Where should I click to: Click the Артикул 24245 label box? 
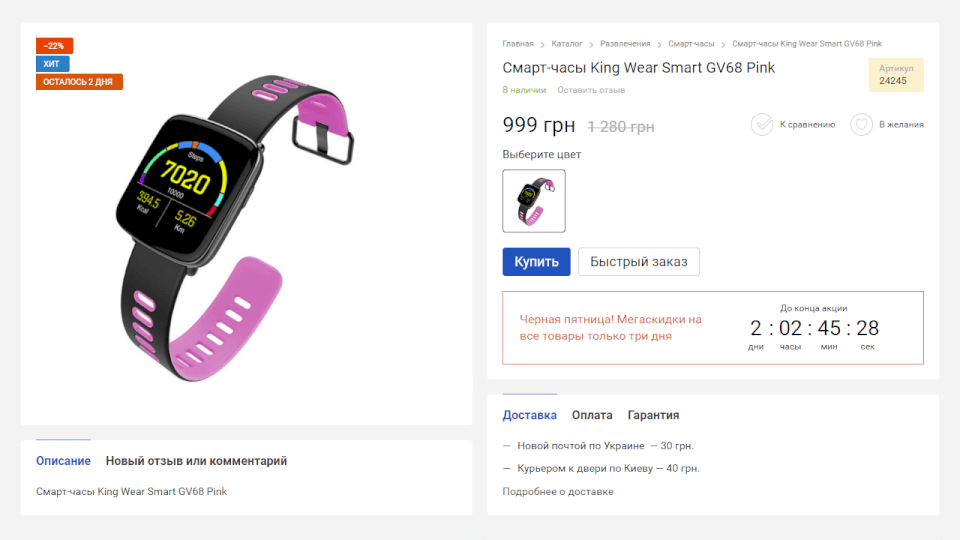(896, 75)
